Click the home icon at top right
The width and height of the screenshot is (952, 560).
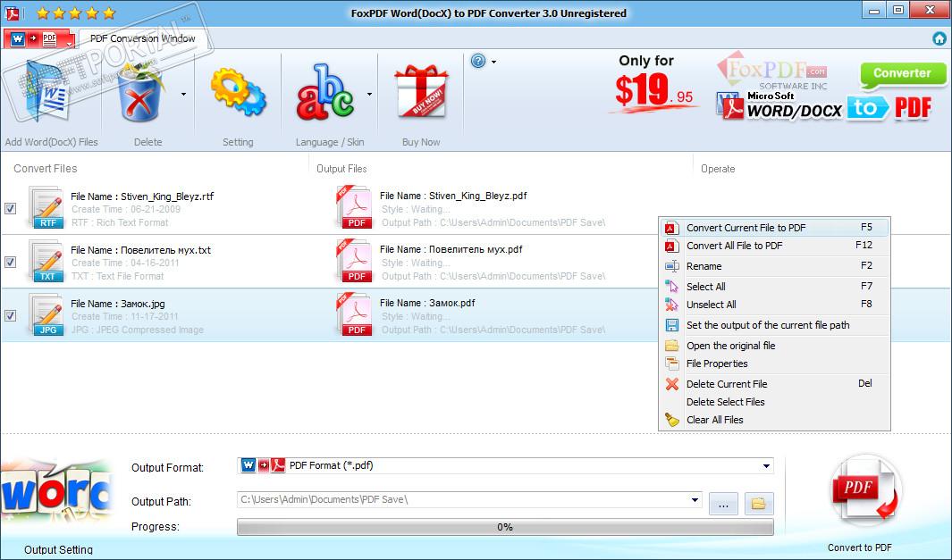(x=939, y=38)
